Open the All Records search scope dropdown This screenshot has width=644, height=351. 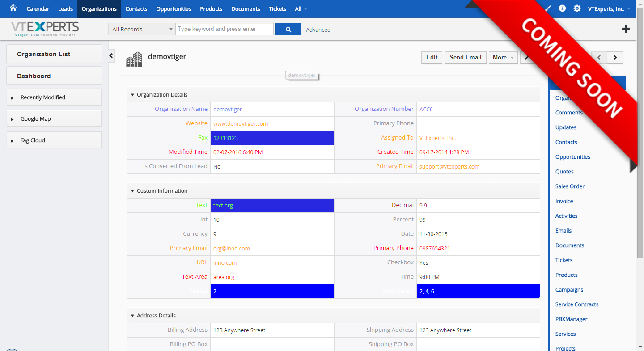tap(141, 29)
